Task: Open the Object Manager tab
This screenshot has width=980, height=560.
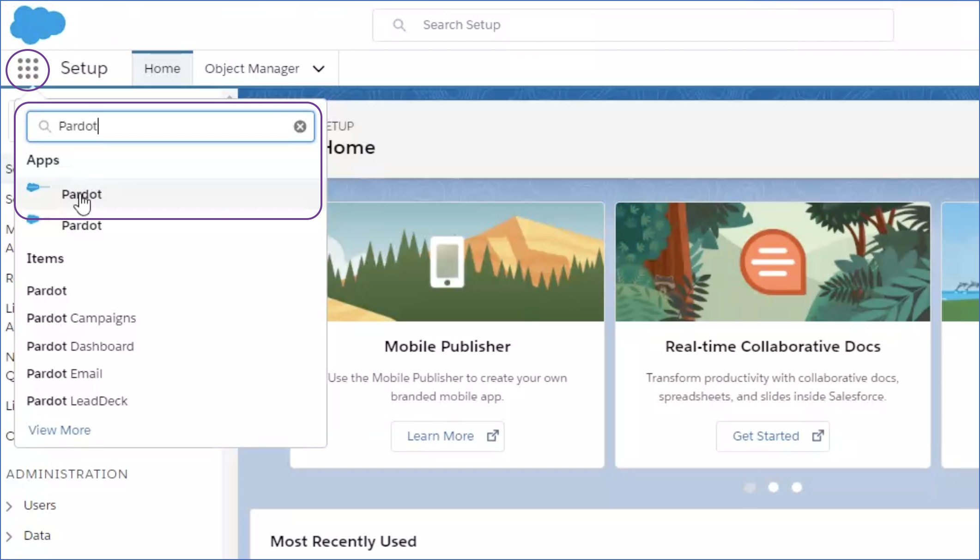Action: [252, 68]
